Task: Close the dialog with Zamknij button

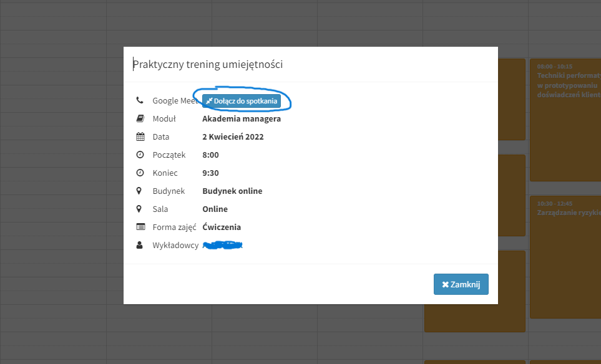Action: coord(461,284)
